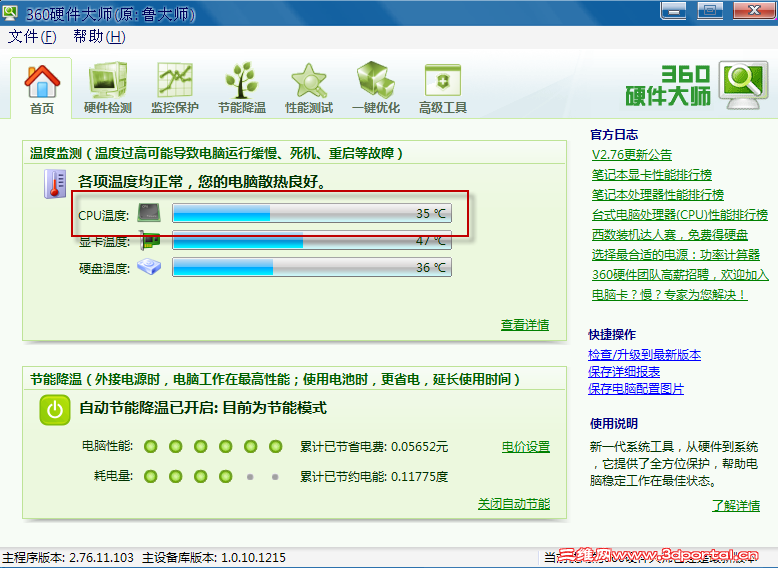Viewport: 778px width, 568px height.
Task: Open 西数装机达人赛 free hard disk link
Action: coord(670,235)
